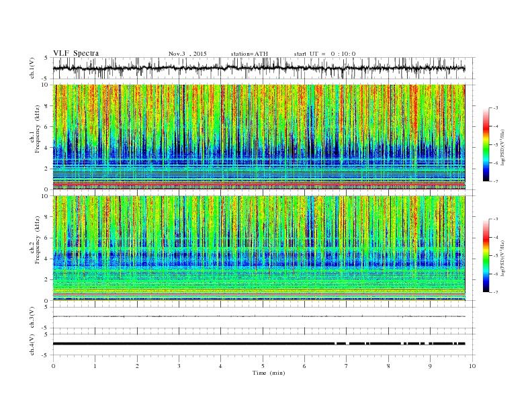Click the ch.2 spectrogram plot area
Image resolution: width=532 pixels, height=411 pixels.
pyautogui.click(x=259, y=248)
